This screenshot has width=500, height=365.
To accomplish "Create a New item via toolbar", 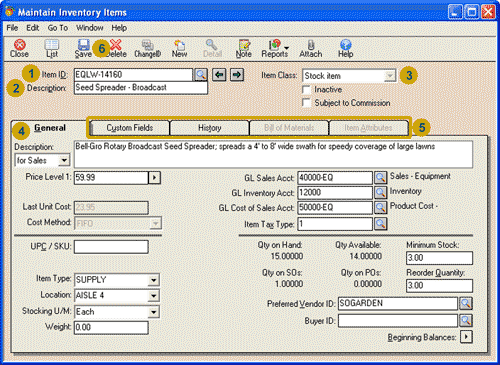I will [x=179, y=49].
